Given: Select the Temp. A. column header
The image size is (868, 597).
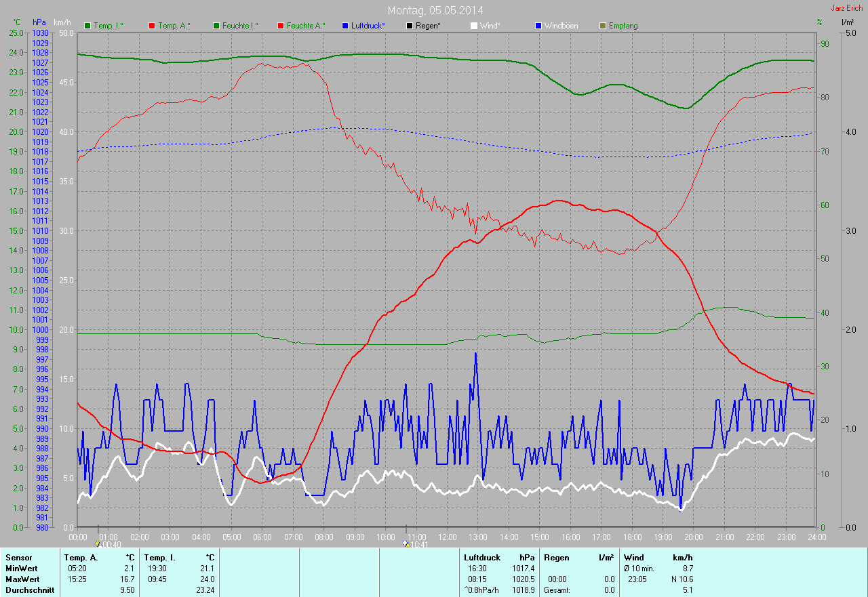Looking at the screenshot, I should tap(81, 558).
